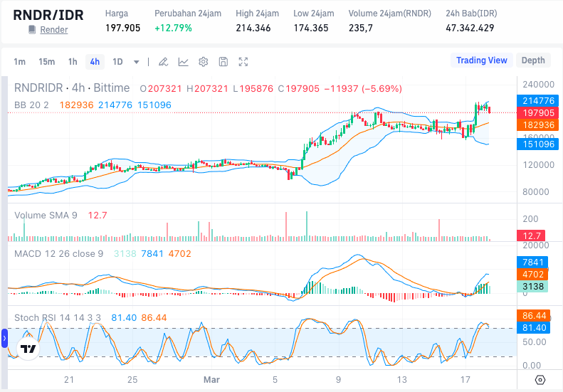Image resolution: width=563 pixels, height=392 pixels.
Task: Click the Render document icon
Action: tap(31, 30)
